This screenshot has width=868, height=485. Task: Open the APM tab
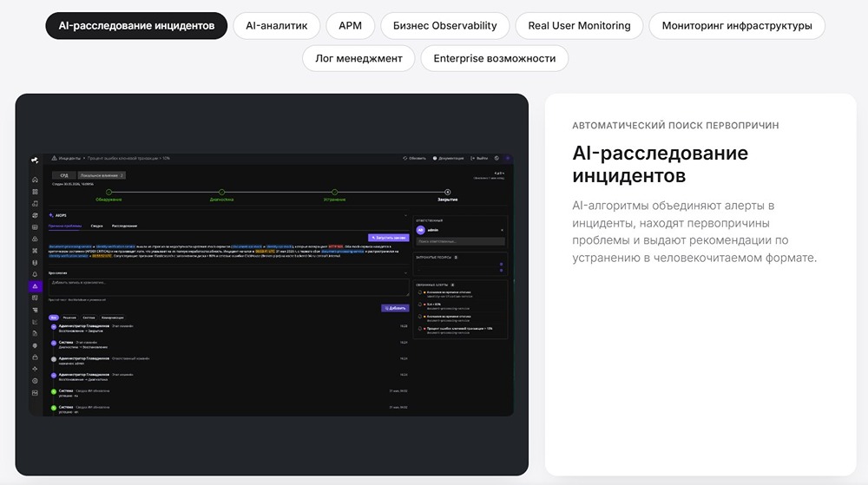click(x=350, y=25)
